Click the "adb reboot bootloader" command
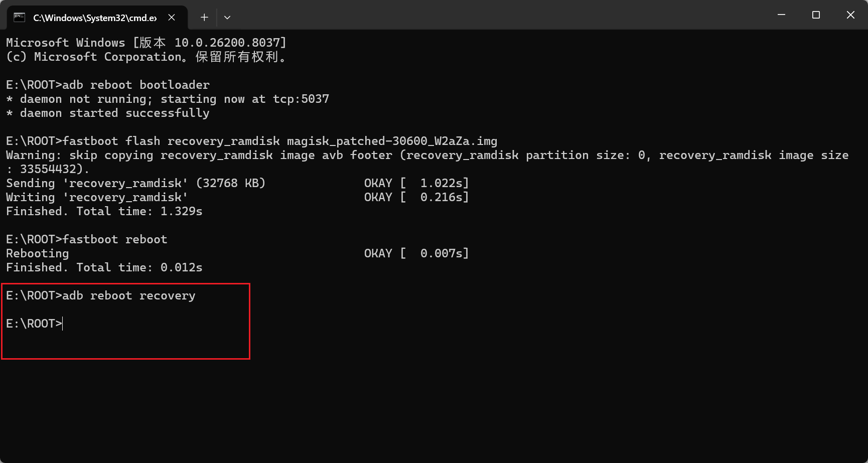 [135, 85]
